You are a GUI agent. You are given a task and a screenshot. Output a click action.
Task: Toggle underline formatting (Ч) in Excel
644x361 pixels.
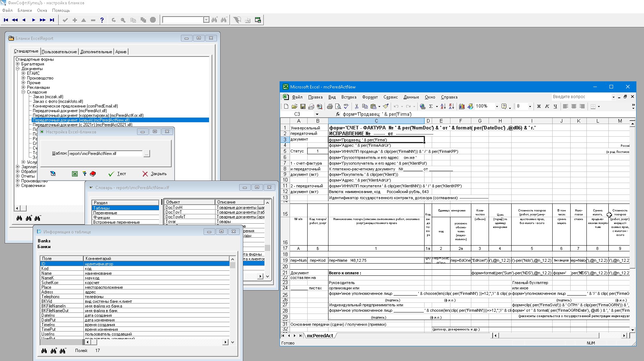[x=555, y=106]
